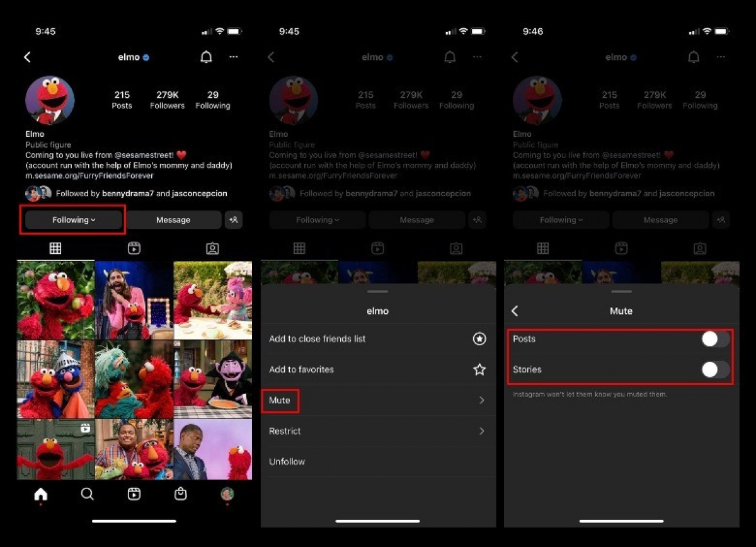This screenshot has height=547, width=756.
Task: Click the star icon for Add to favorites
Action: [479, 369]
